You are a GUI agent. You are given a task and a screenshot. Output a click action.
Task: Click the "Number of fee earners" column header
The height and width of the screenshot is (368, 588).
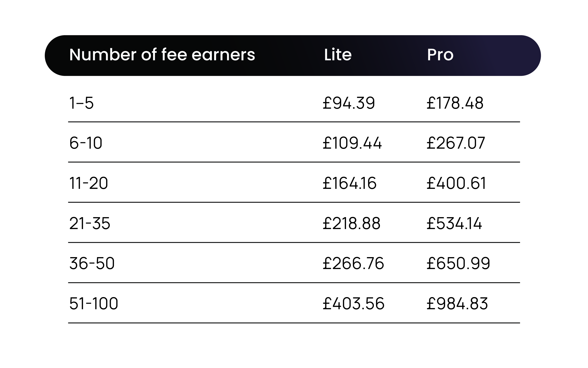pos(162,55)
